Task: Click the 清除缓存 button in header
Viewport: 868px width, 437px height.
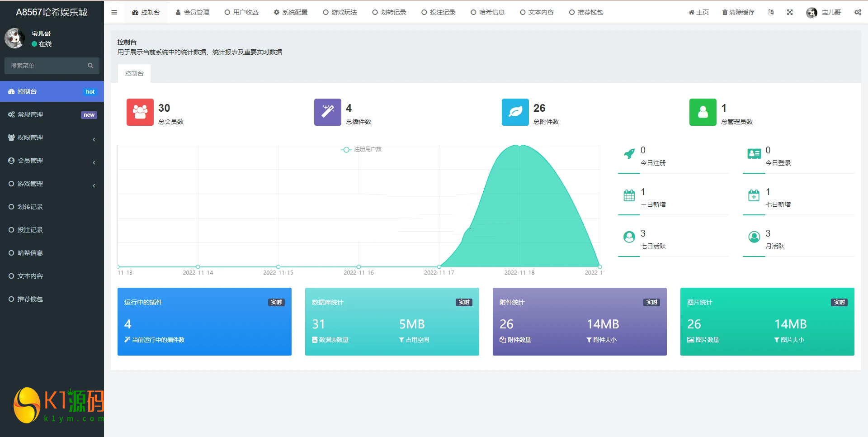Action: tap(738, 12)
